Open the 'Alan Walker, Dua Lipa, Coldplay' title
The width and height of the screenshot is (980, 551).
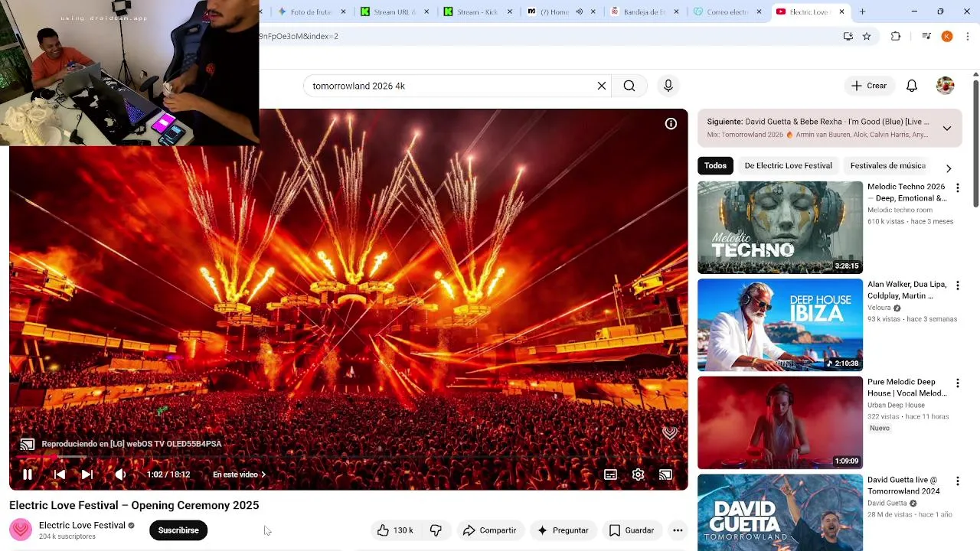[x=907, y=290]
